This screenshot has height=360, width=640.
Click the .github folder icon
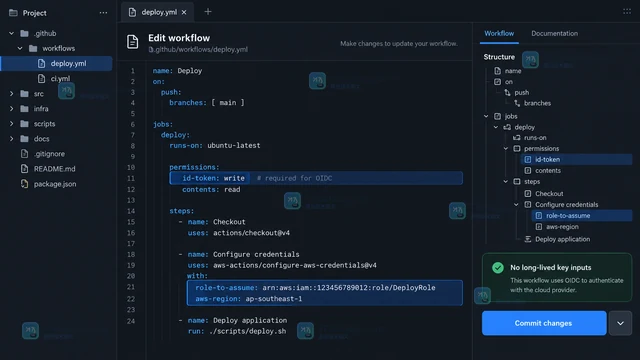click(x=24, y=33)
